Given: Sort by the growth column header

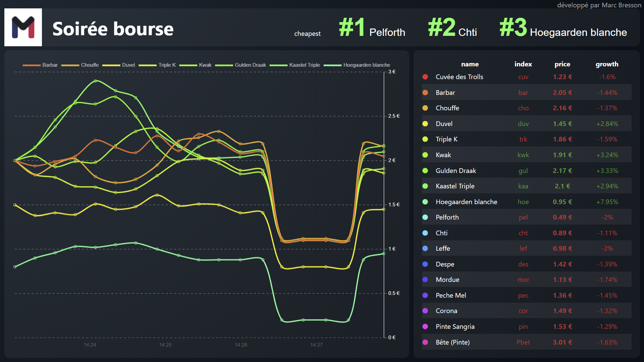Looking at the screenshot, I should point(607,64).
